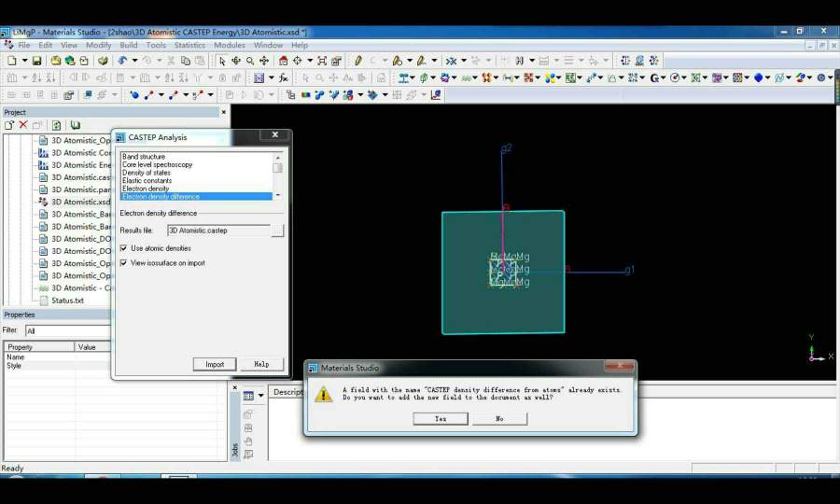
Task: Click the Help button in CASTEP Analysis
Action: [x=261, y=364]
